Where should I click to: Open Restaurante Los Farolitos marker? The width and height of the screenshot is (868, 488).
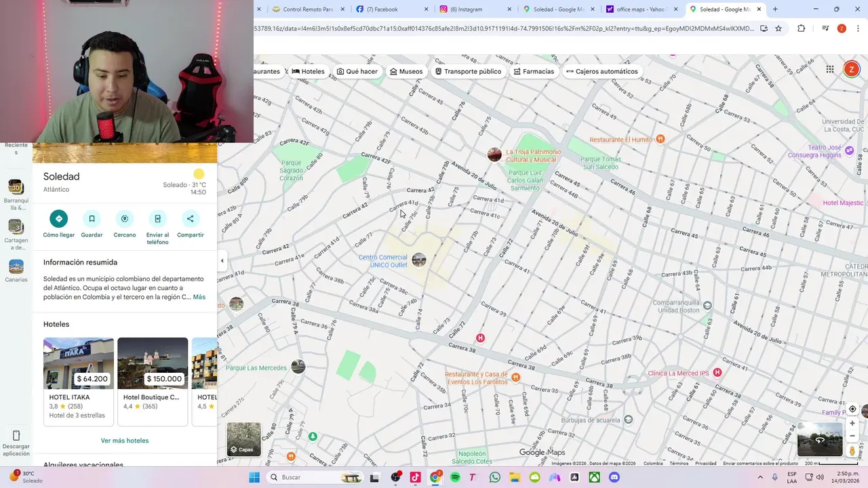click(x=515, y=378)
